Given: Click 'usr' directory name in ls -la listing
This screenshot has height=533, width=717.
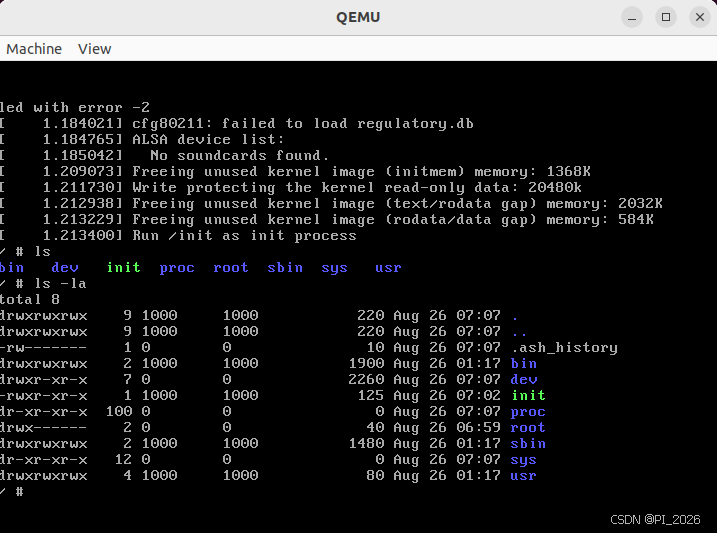Looking at the screenshot, I should pyautogui.click(x=524, y=476).
